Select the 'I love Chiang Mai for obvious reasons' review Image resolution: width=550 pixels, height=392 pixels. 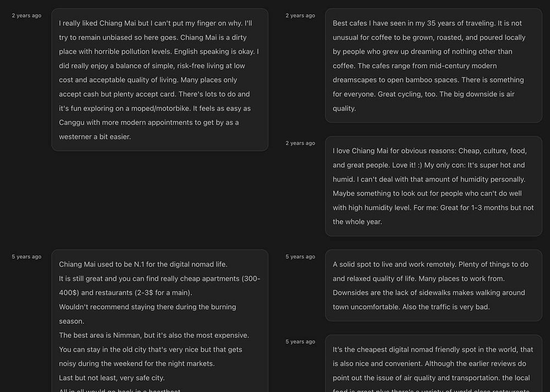[x=433, y=186]
